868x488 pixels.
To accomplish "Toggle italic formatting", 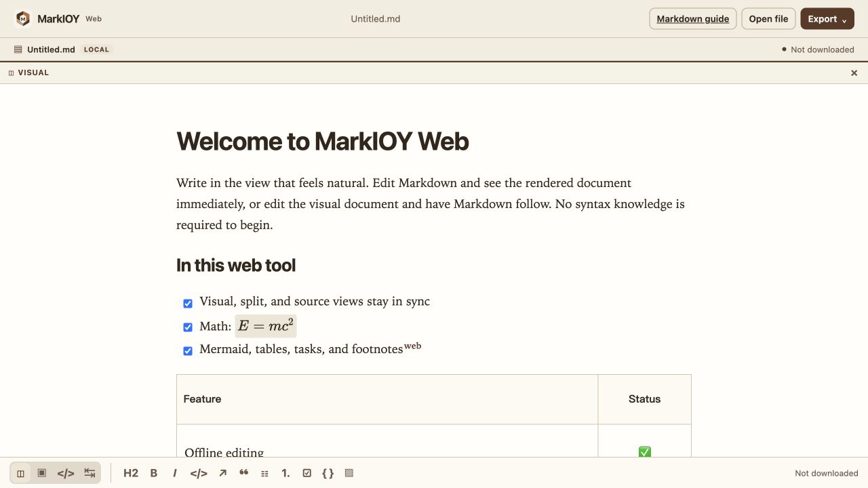I will 175,473.
